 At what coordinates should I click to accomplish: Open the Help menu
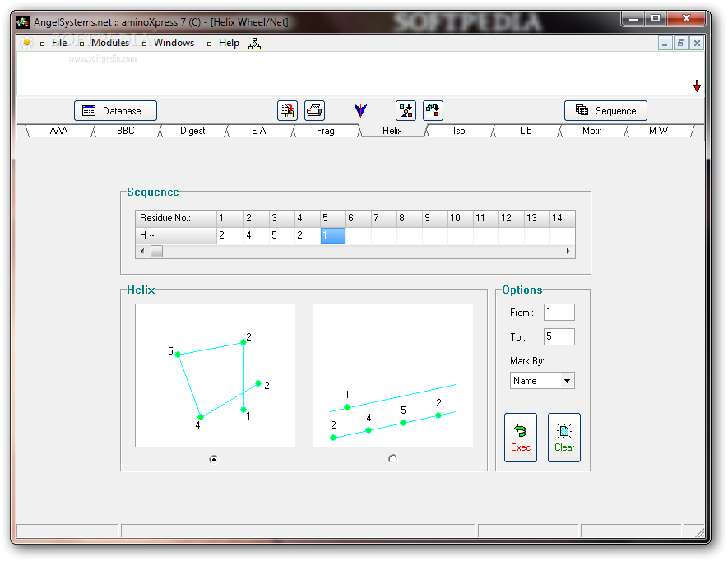[x=229, y=43]
